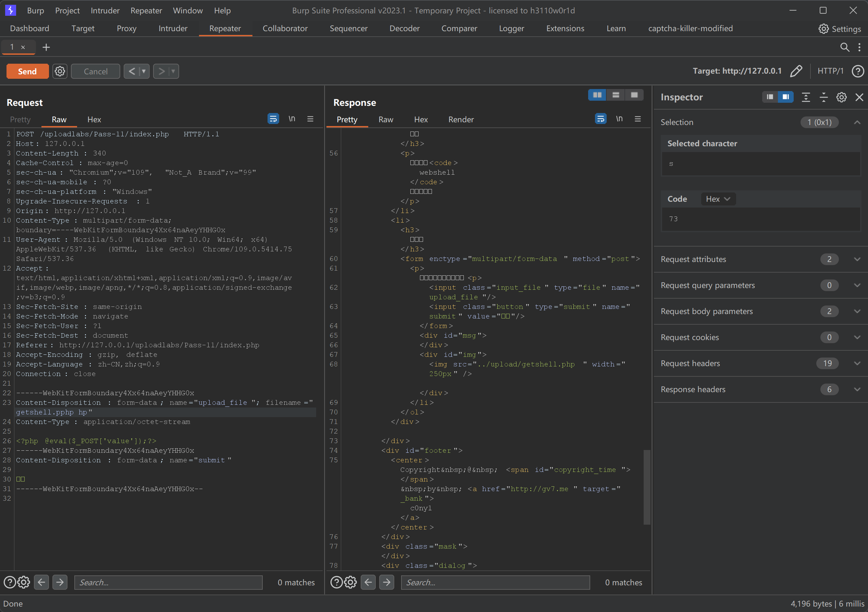
Task: Go to the previous request in history
Action: tap(132, 71)
